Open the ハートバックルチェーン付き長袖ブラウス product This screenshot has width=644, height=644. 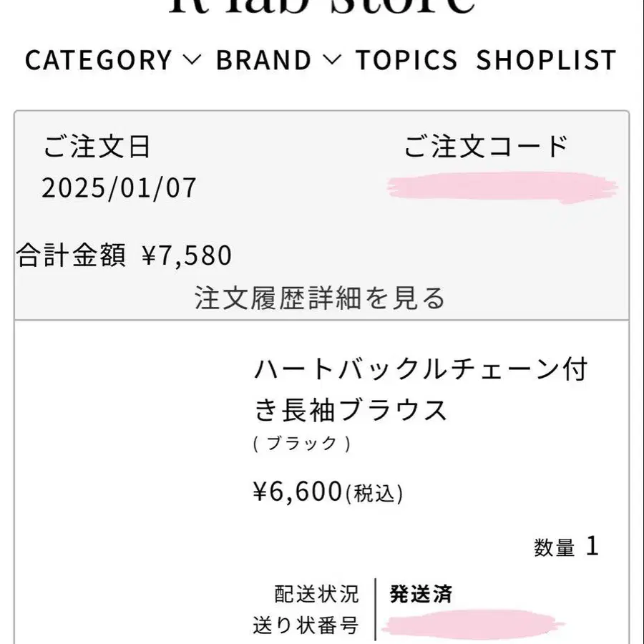click(421, 390)
